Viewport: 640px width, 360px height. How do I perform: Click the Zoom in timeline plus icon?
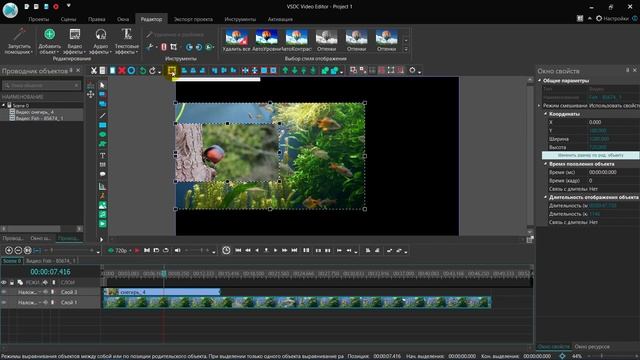pyautogui.click(x=9, y=250)
